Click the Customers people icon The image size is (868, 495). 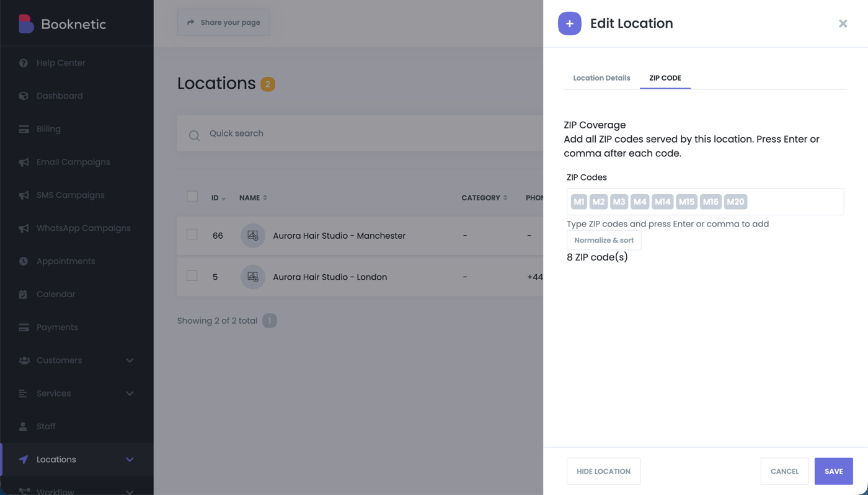(24, 360)
